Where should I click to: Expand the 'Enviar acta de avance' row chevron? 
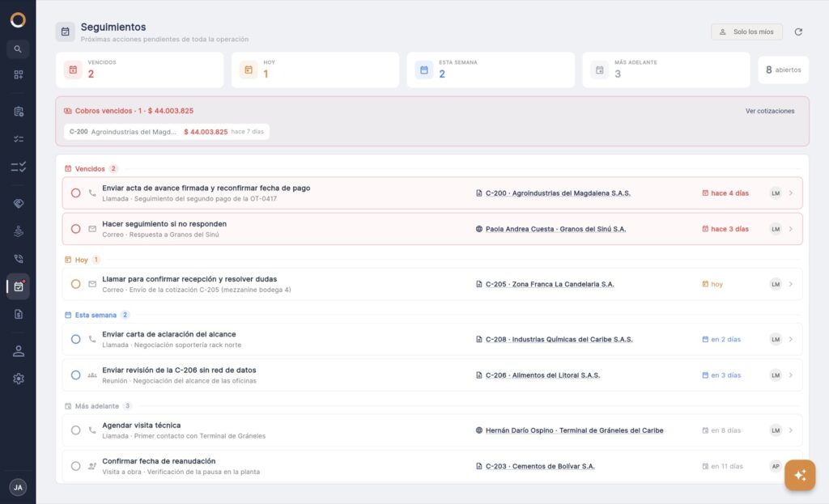pos(791,193)
